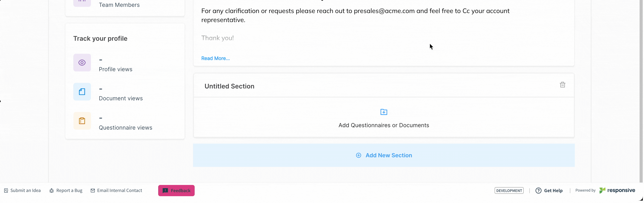644x203 pixels.
Task: Click the plus circle icon beside Add New Section
Action: [x=358, y=155]
